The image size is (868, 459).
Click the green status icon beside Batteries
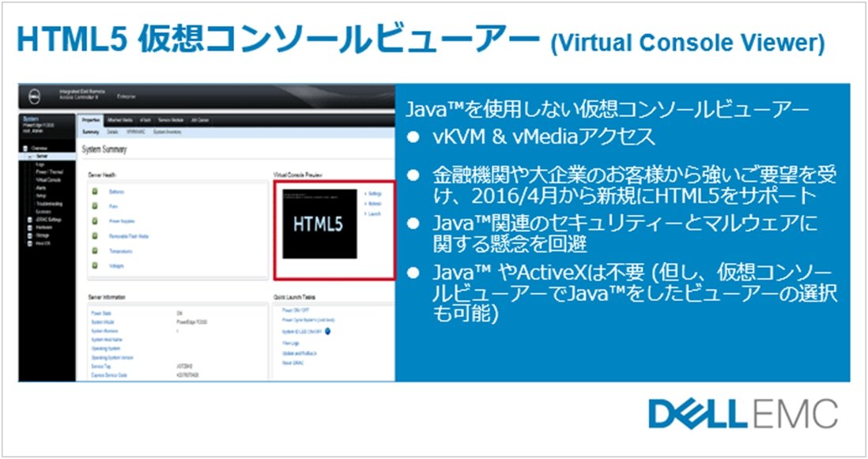pos(95,191)
